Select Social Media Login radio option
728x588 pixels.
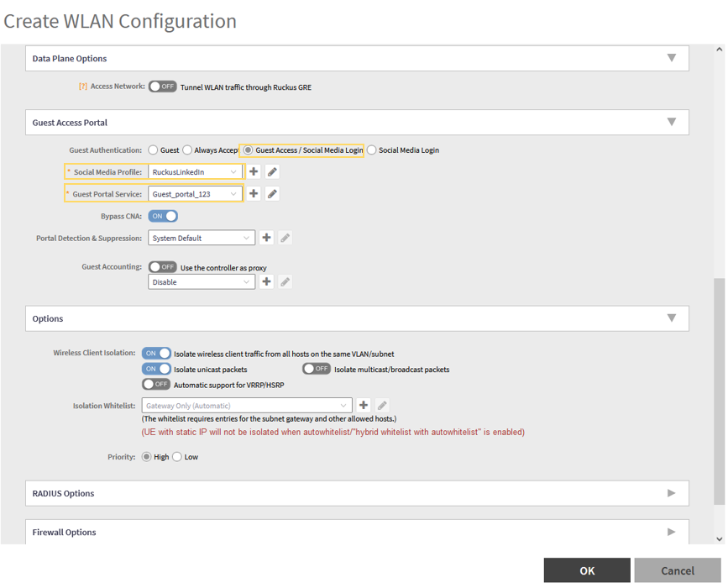coord(371,150)
